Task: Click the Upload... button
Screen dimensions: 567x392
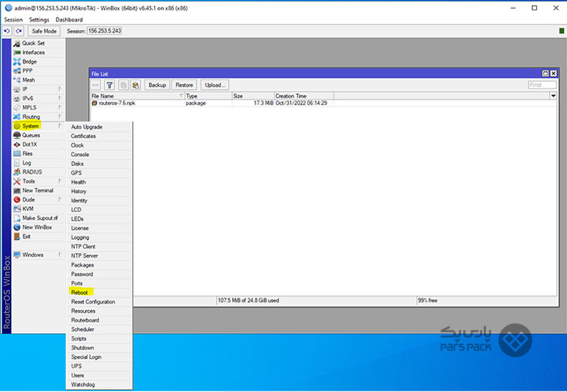Action: (215, 85)
